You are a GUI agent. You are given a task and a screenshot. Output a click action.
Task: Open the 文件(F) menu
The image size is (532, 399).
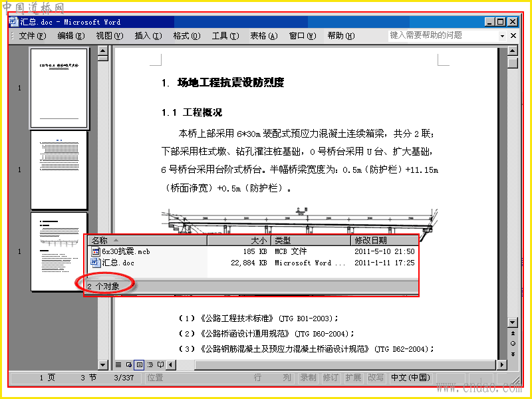(x=32, y=36)
